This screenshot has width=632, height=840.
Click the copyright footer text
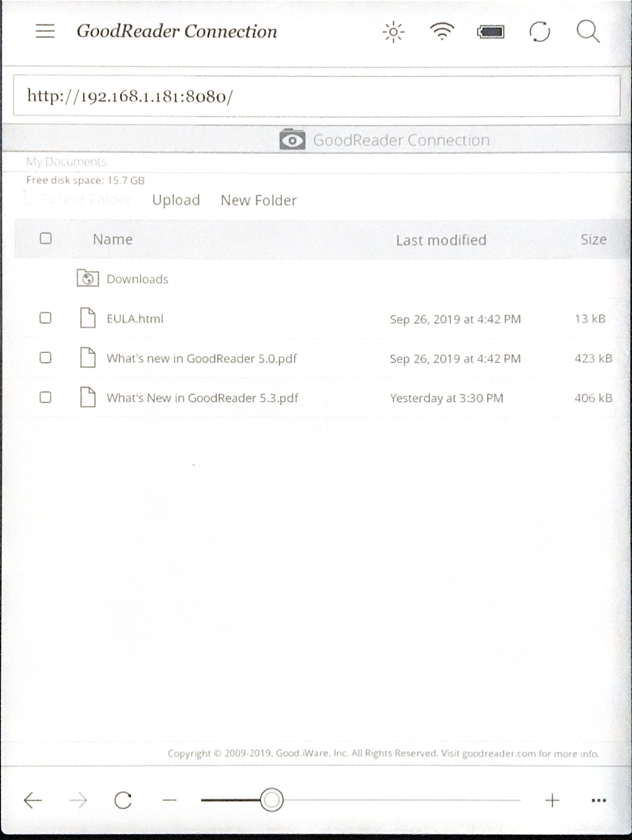(383, 753)
